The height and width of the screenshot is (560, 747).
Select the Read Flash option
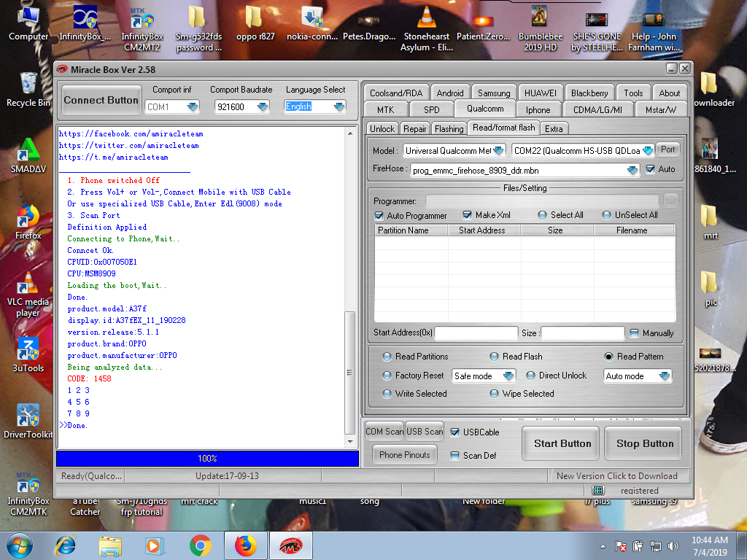click(x=495, y=357)
